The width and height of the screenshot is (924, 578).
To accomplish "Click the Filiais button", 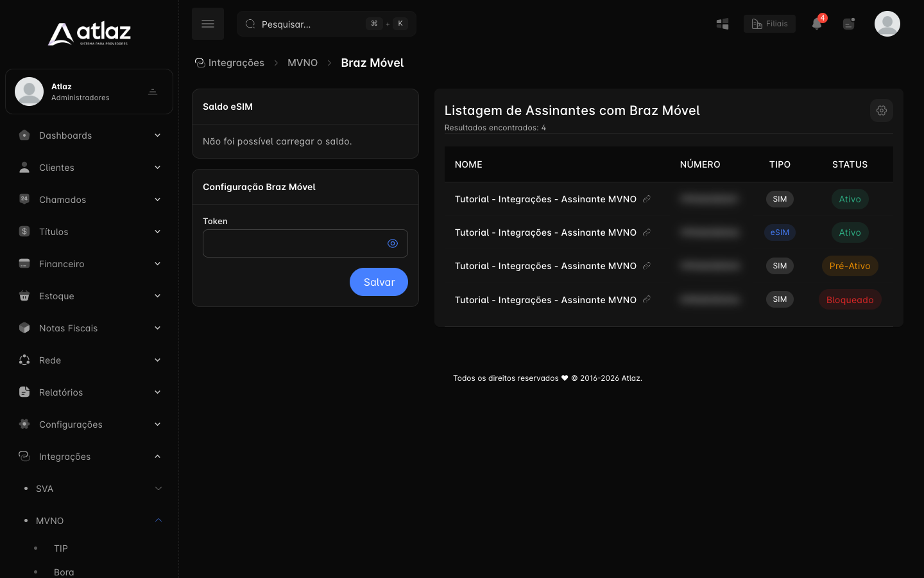I will pos(769,24).
